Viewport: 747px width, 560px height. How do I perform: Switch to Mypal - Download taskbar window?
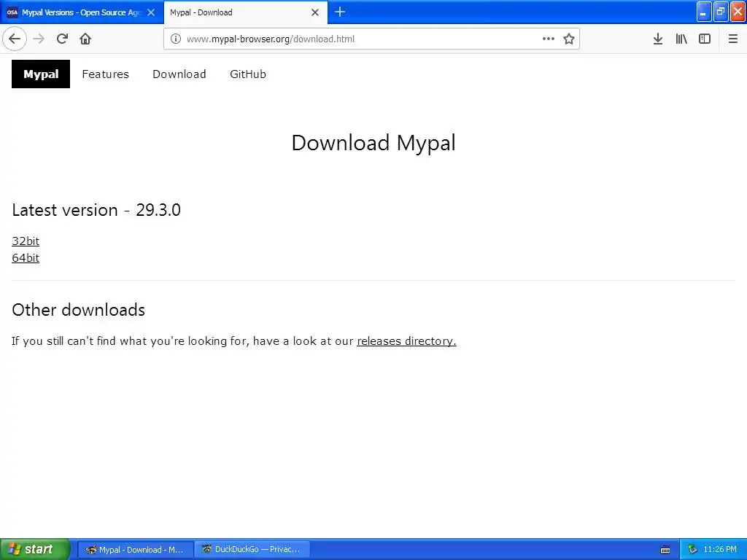pyautogui.click(x=135, y=550)
